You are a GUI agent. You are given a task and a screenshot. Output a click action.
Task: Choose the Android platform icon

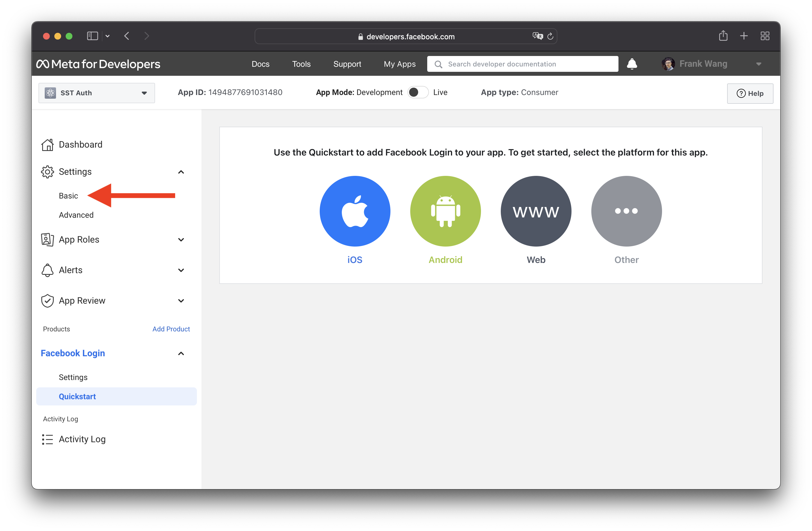445,211
